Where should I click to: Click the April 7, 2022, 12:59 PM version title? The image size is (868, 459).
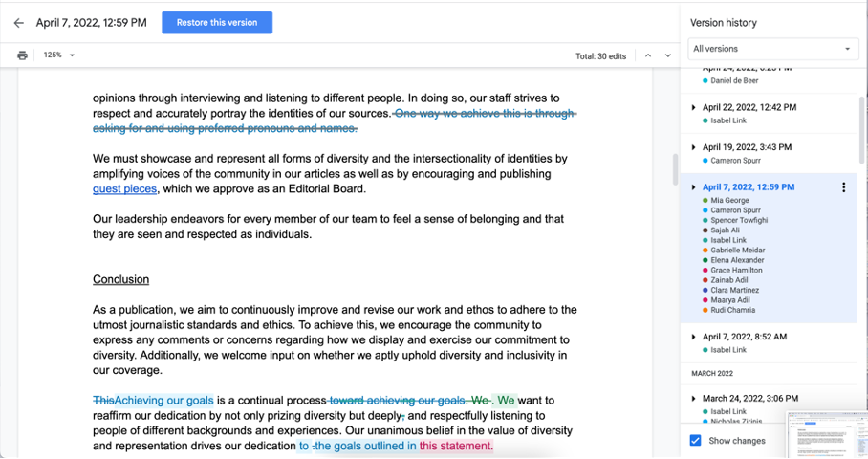point(749,187)
